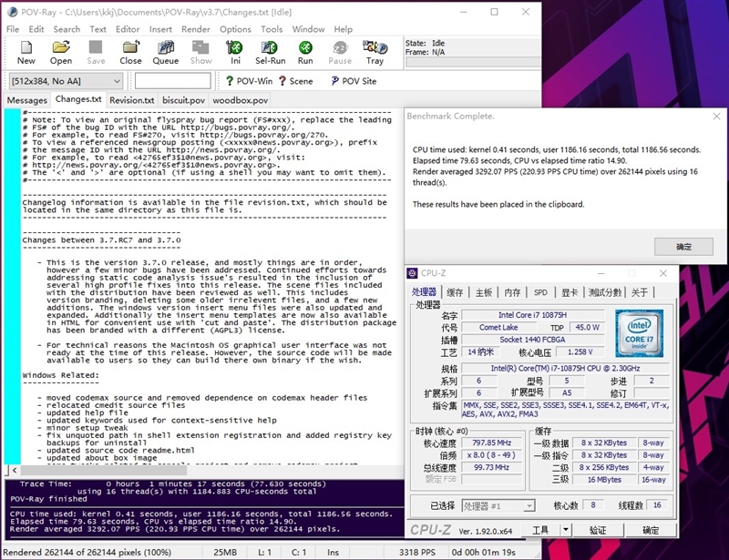Click the Tray toolbar icon
729x560 pixels.
click(x=375, y=52)
